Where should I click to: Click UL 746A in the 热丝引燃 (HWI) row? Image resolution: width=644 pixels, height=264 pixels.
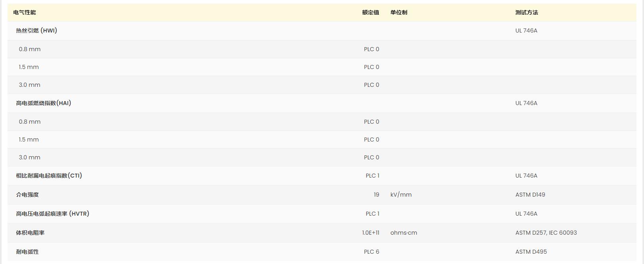526,31
